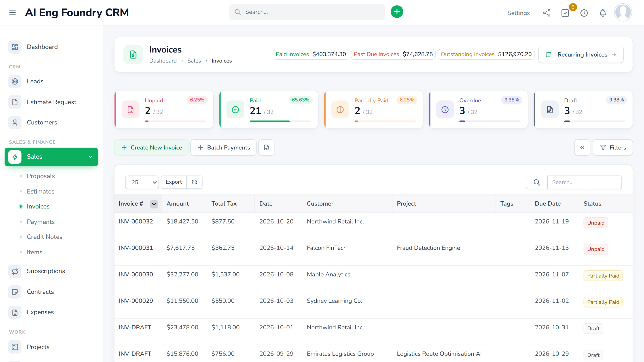Open the rows-per-page 25 dropdown

click(x=142, y=182)
